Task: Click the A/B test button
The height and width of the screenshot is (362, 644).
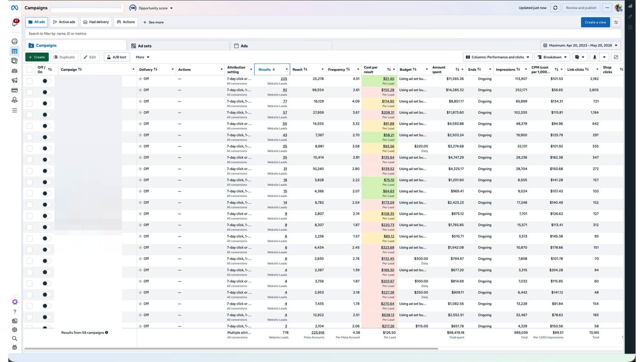Action: point(117,57)
